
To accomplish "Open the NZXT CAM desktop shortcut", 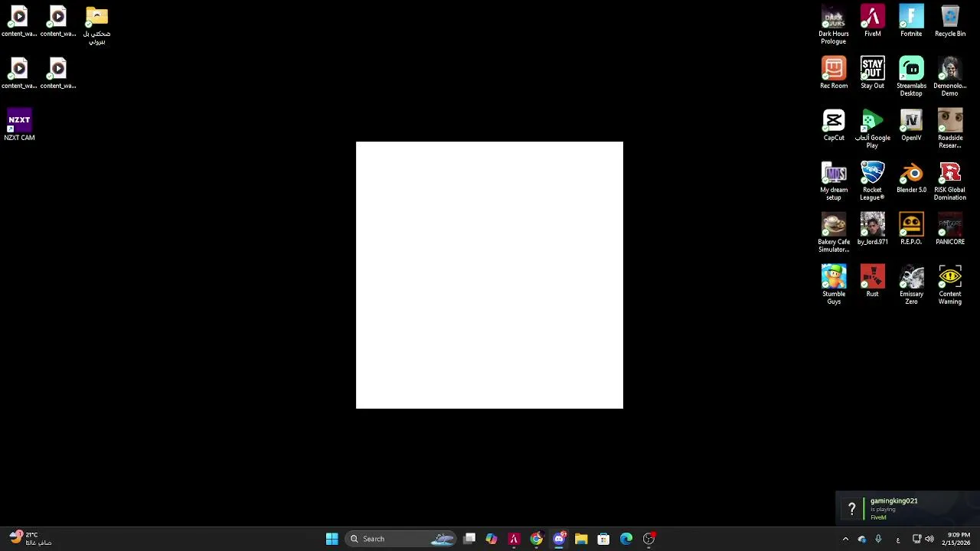I will (19, 126).
